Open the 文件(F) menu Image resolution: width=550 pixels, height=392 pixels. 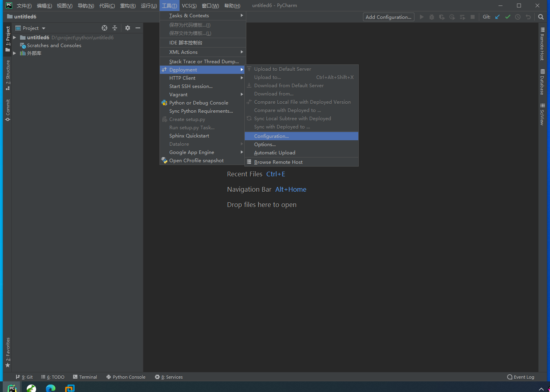[x=24, y=5]
